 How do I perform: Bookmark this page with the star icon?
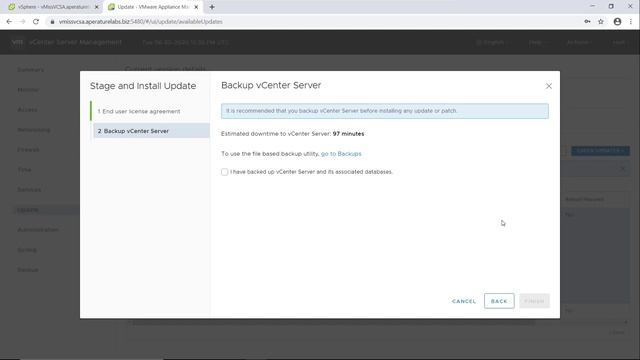coord(601,22)
